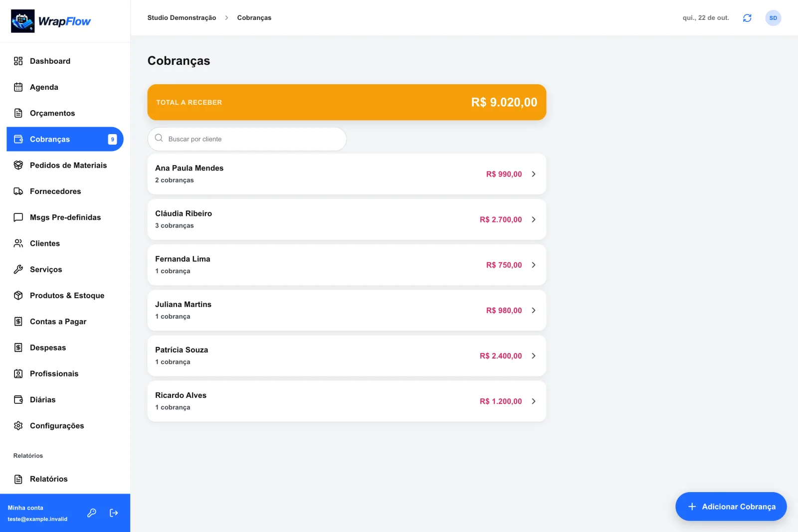Go to Fornecedores truck icon item
The height and width of the screenshot is (532, 798).
(65, 191)
